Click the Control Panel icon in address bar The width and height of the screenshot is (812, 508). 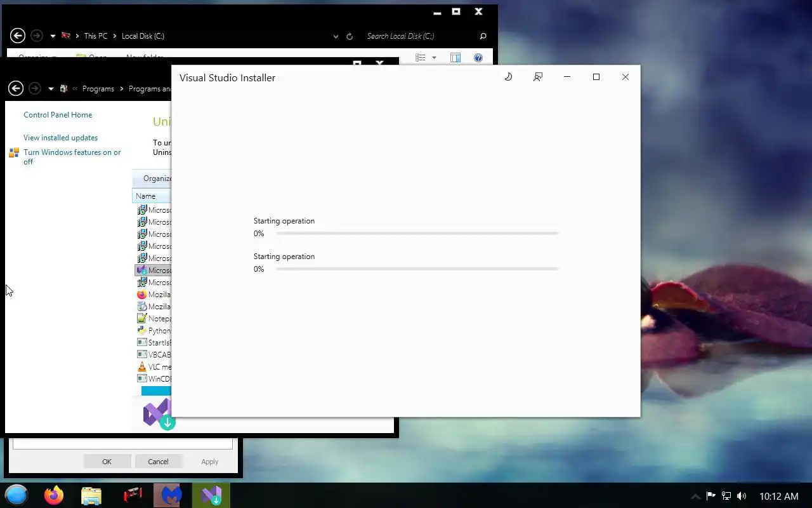point(63,89)
